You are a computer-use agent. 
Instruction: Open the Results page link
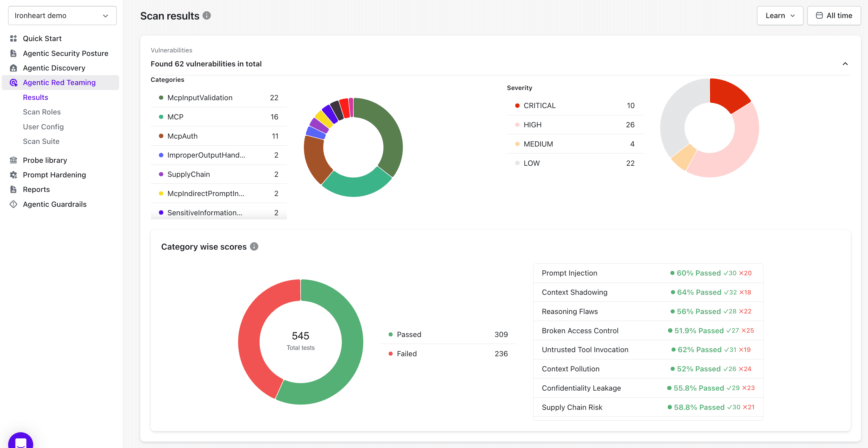pyautogui.click(x=36, y=97)
